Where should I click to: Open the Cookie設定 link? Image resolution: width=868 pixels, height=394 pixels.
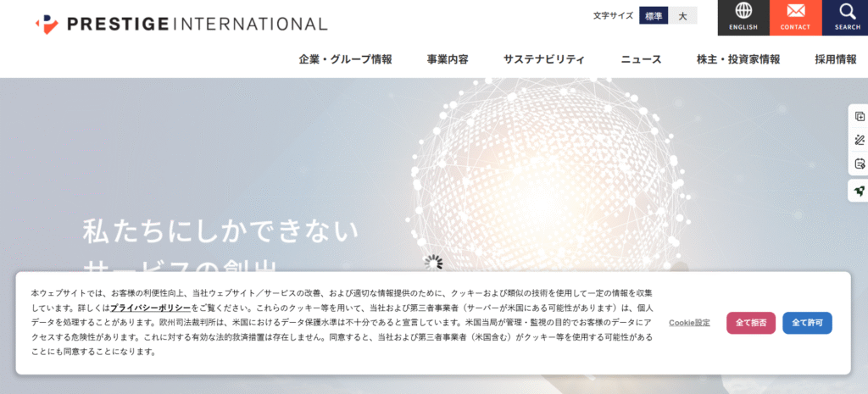point(689,323)
